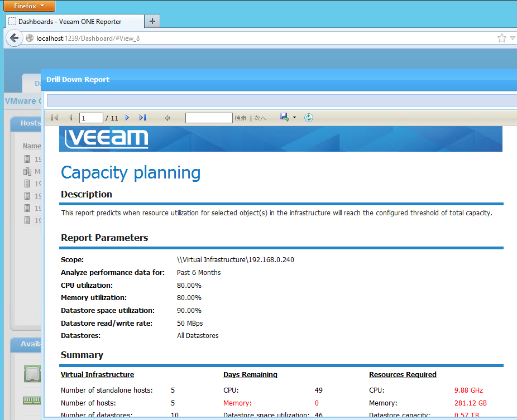
Task: Click the cluster icon in Hosts list
Action: [x=27, y=171]
